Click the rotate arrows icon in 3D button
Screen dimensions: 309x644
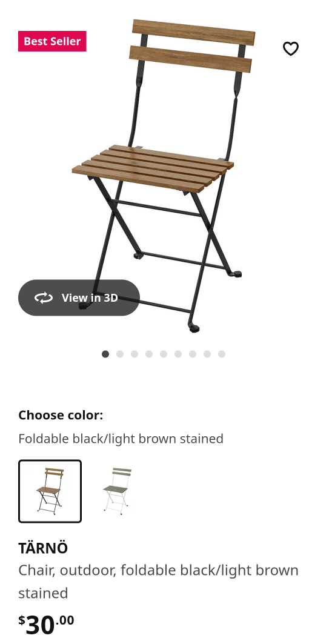tap(44, 298)
